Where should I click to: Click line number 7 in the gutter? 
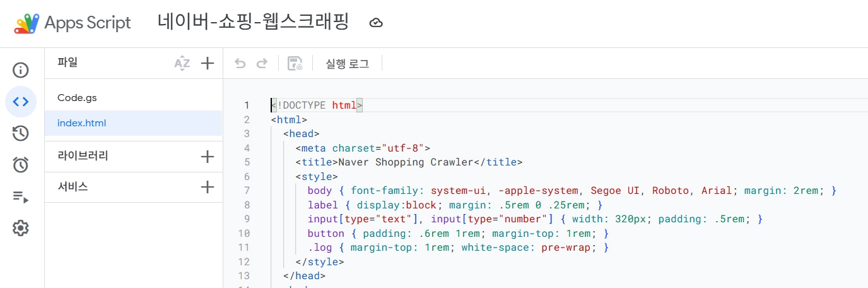[x=246, y=191]
